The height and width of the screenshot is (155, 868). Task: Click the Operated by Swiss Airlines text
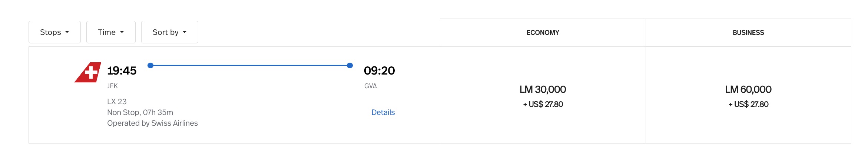152,123
